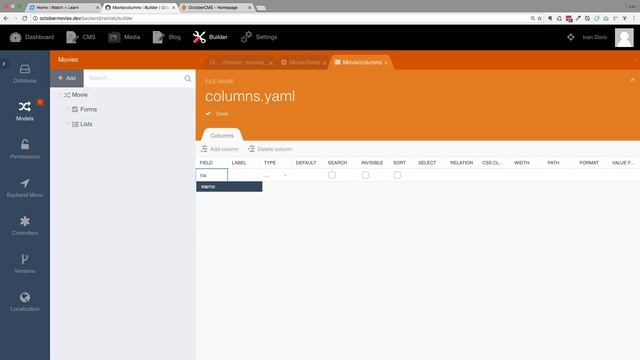This screenshot has height=360, width=640.
Task: Collapse the Movie tree node arrow
Action: coord(60,95)
